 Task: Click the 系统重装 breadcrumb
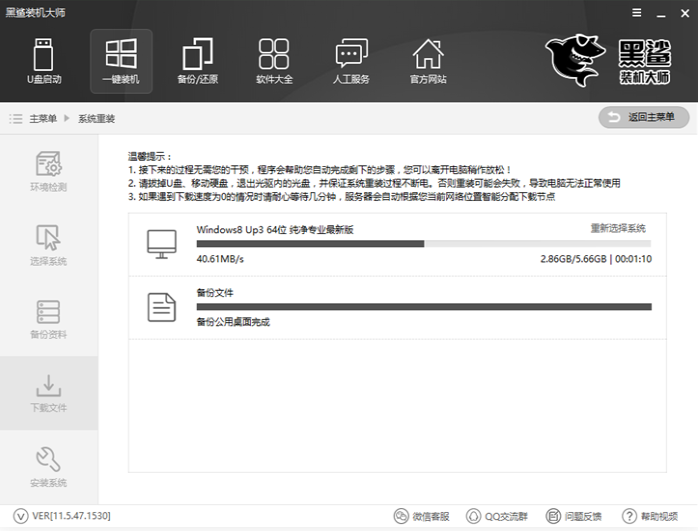pos(97,119)
